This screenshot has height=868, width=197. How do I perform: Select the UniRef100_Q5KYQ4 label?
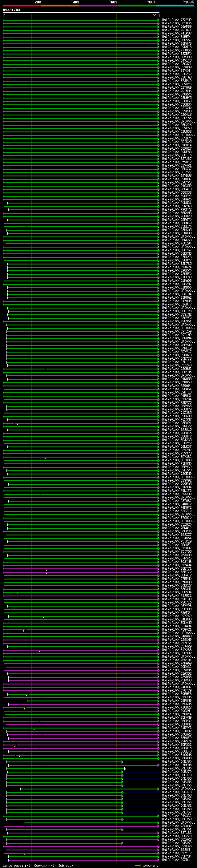[177, 857]
